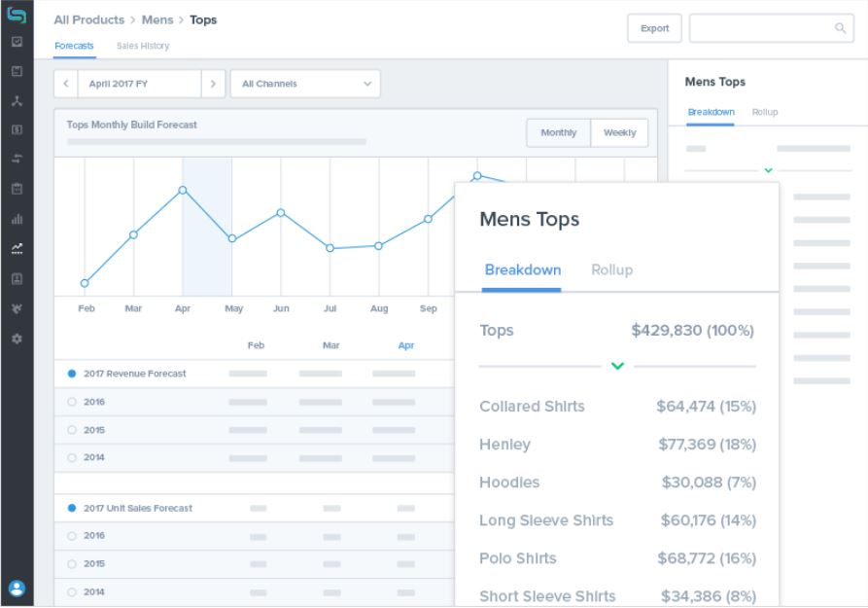The width and height of the screenshot is (868, 608).
Task: Click inside the search input field
Action: tap(771, 28)
